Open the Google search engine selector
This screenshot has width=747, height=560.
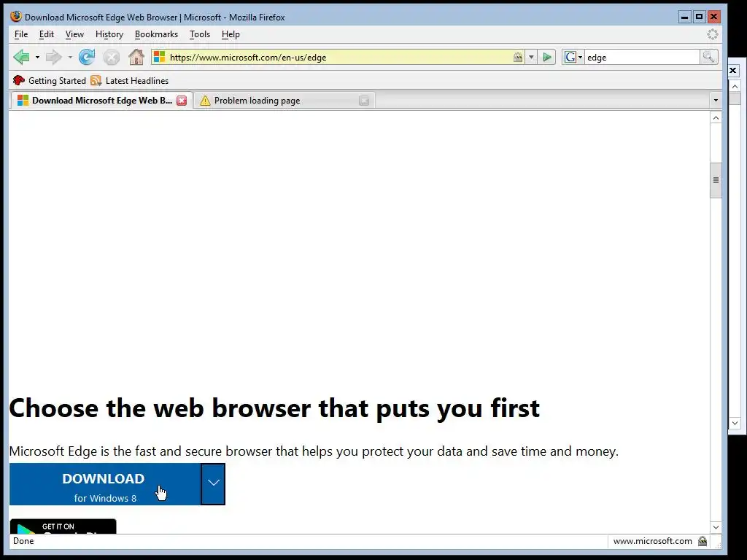[573, 57]
